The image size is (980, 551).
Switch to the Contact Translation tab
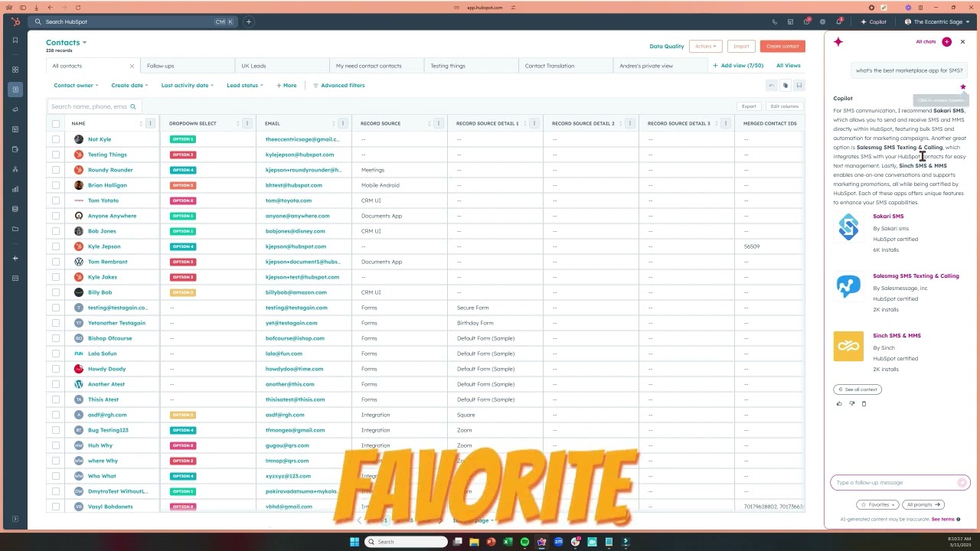(565, 66)
